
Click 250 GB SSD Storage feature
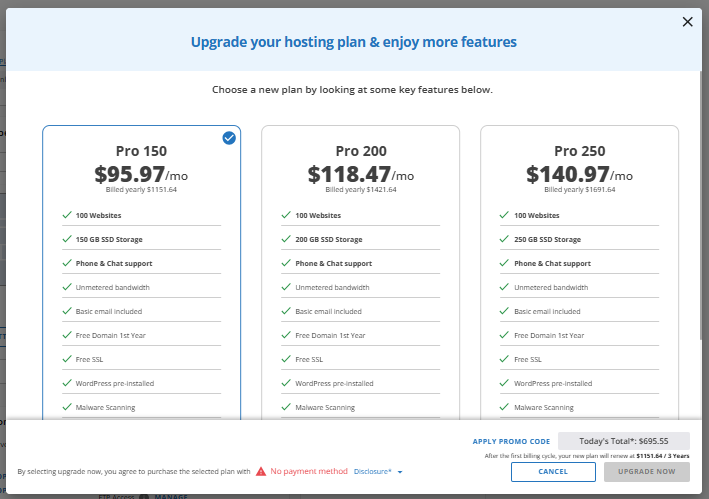[x=548, y=239]
